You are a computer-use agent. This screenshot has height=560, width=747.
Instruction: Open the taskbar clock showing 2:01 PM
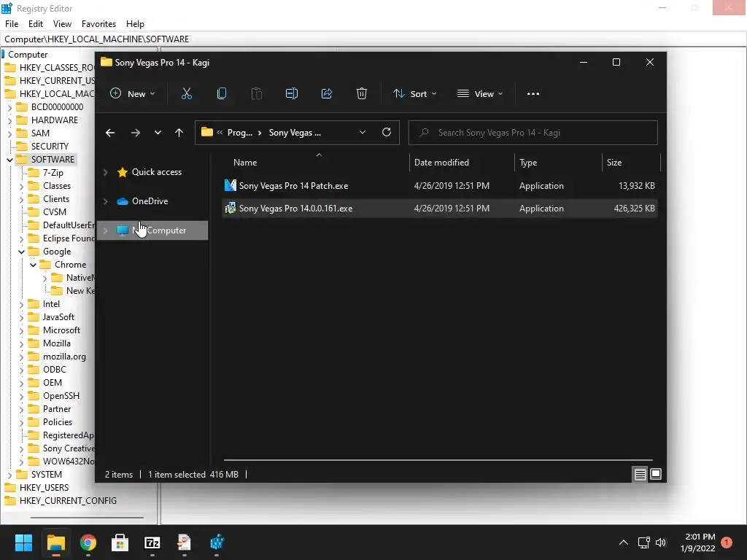698,542
